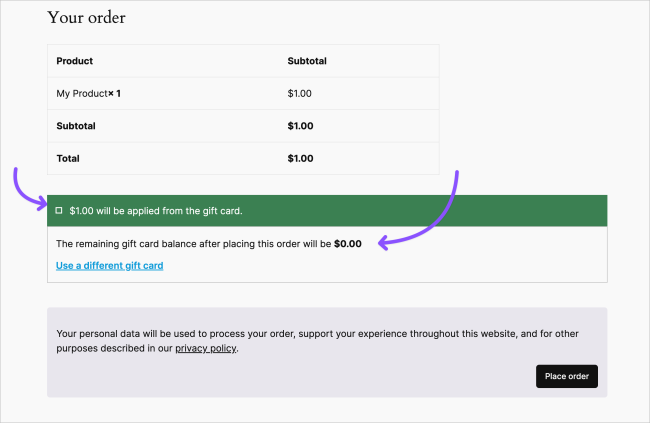Click the purple arrow pointing at $0.00
Viewport: 650px width, 423px height.
pos(430,221)
